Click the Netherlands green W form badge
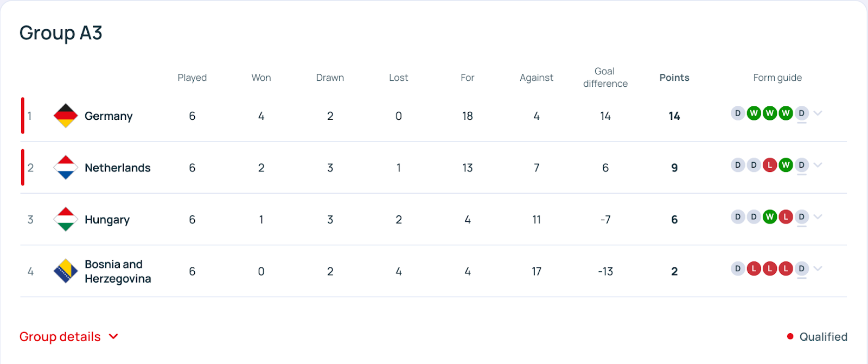Screen dimensions: 868x364 [786, 165]
